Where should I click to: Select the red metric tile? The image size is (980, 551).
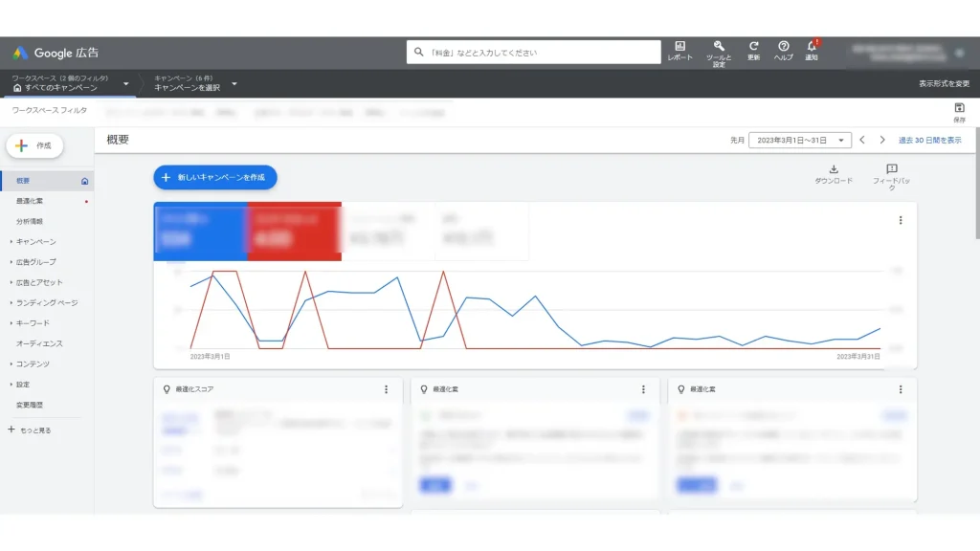(x=294, y=231)
